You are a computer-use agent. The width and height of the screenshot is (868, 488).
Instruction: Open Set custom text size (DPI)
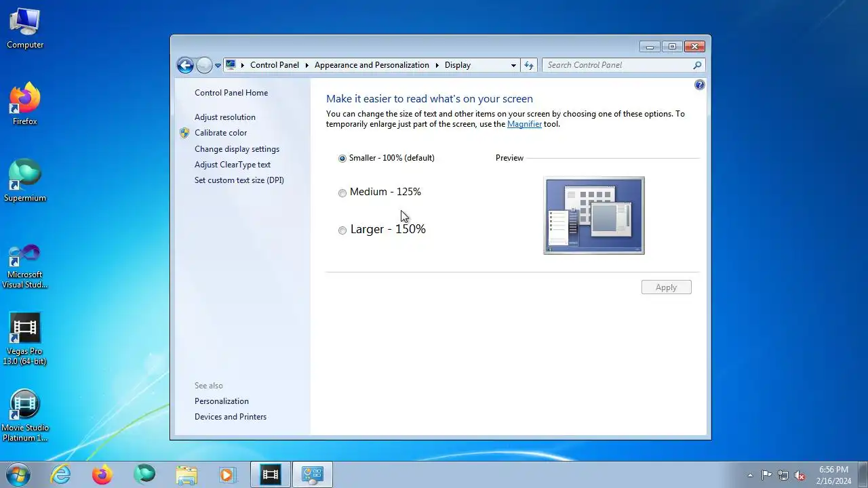(x=239, y=180)
